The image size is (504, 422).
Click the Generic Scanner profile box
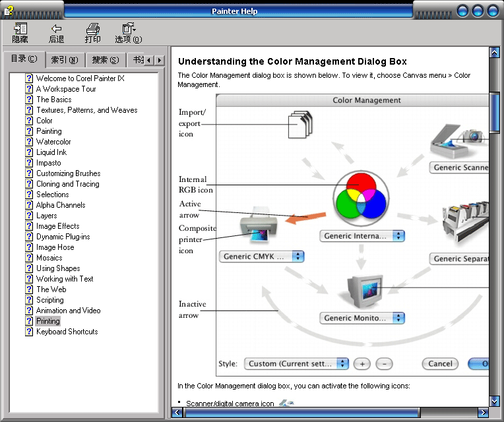459,167
